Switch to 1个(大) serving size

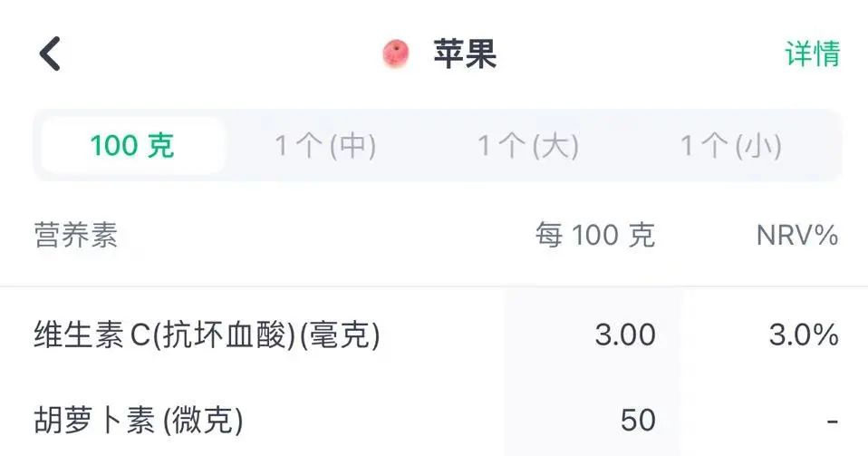tap(528, 146)
